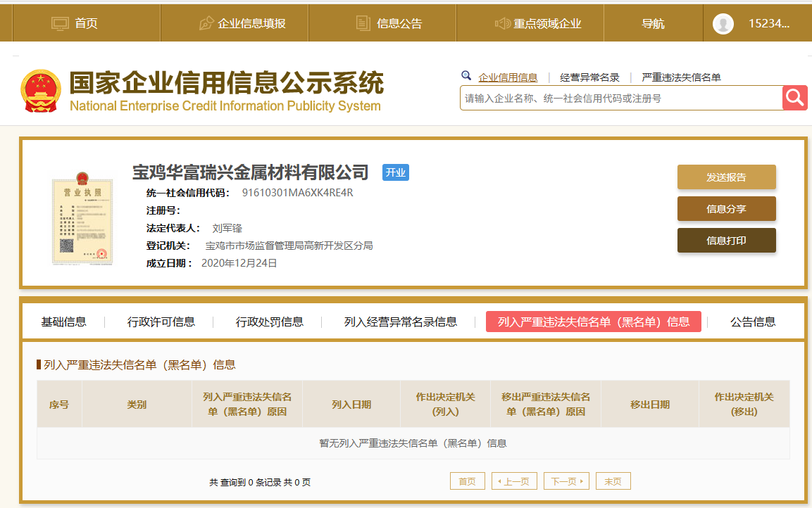Click the document icon beside 信息公告
The image size is (812, 508).
363,24
